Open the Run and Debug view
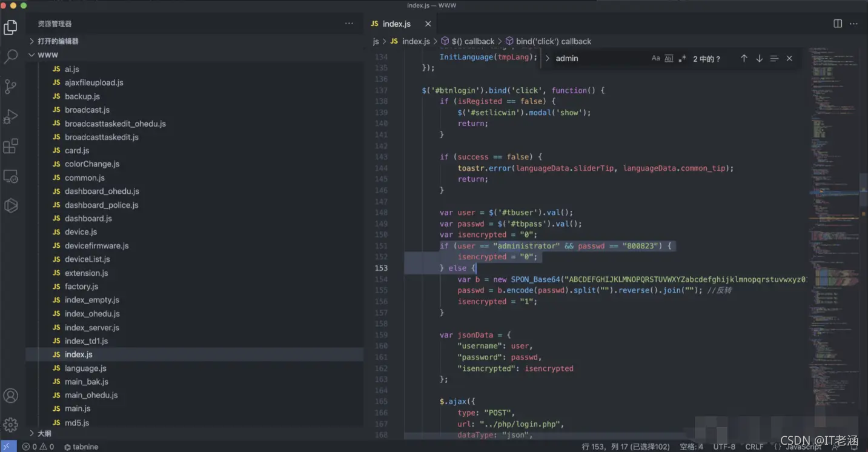This screenshot has height=452, width=868. 10,116
